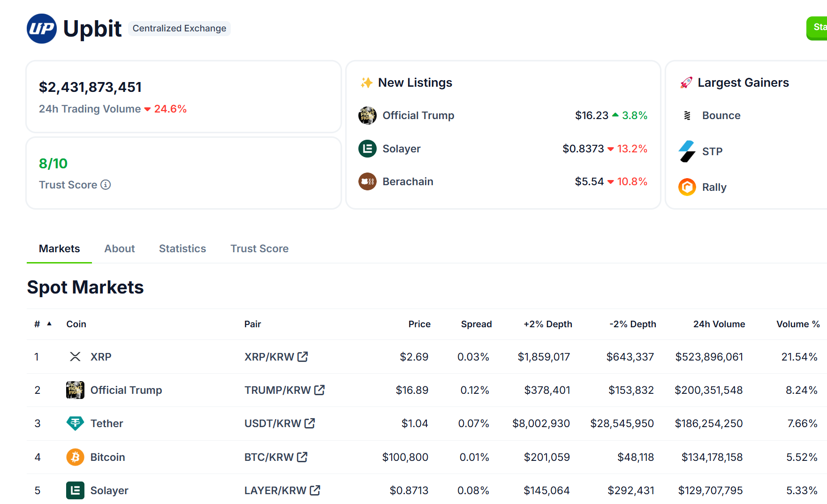Screen dimensions: 827x504
Task: Click the Solayer icon in New Listings
Action: (367, 149)
